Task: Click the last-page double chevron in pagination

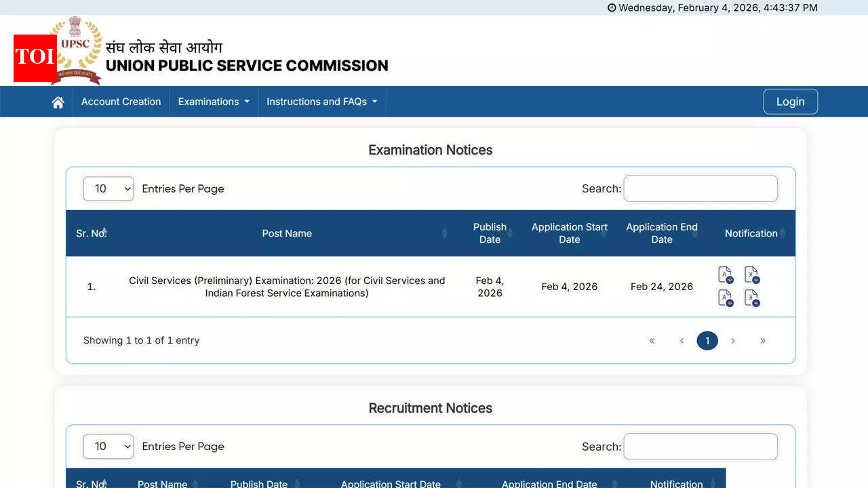Action: pos(762,341)
